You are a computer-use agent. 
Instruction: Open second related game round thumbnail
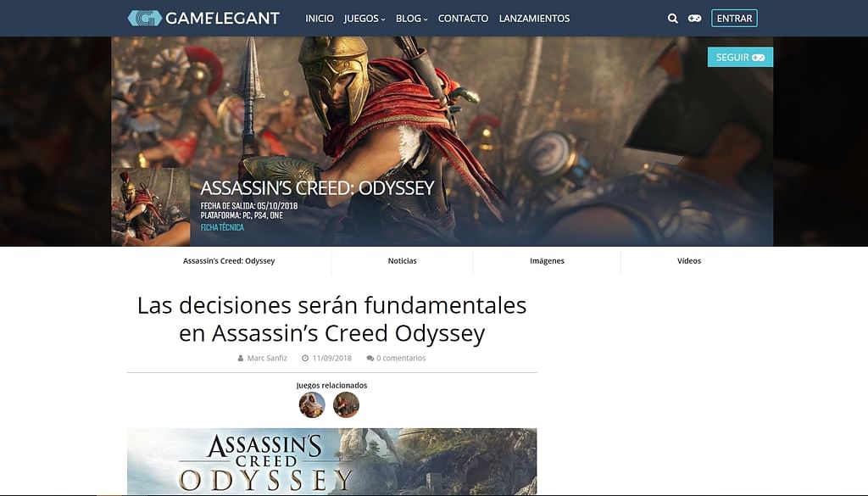(x=346, y=404)
